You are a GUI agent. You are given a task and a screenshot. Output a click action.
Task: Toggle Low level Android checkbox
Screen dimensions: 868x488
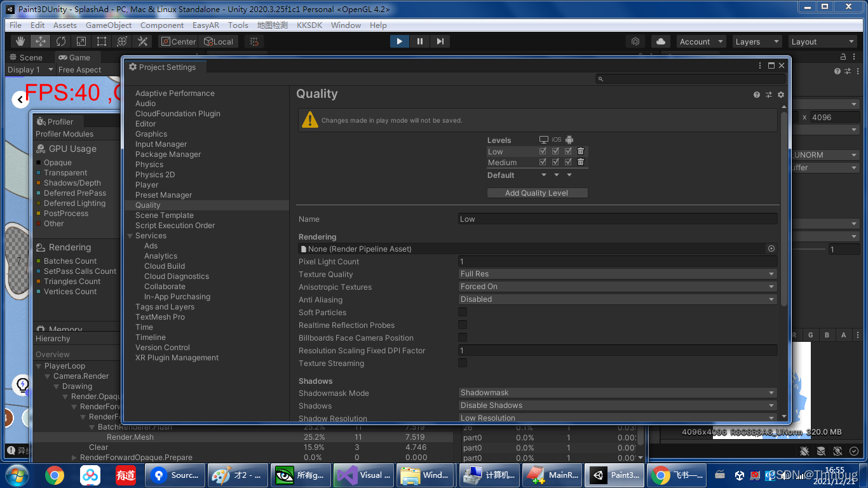click(568, 151)
